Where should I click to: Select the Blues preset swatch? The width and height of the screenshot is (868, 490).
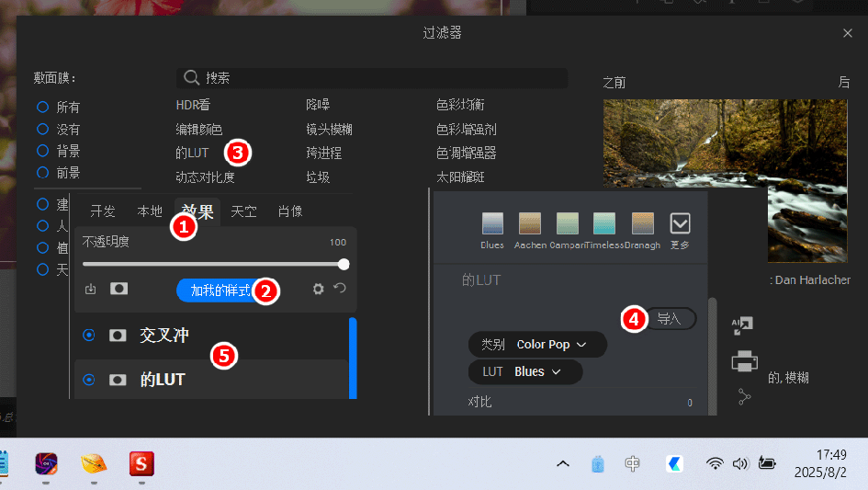[x=492, y=223]
